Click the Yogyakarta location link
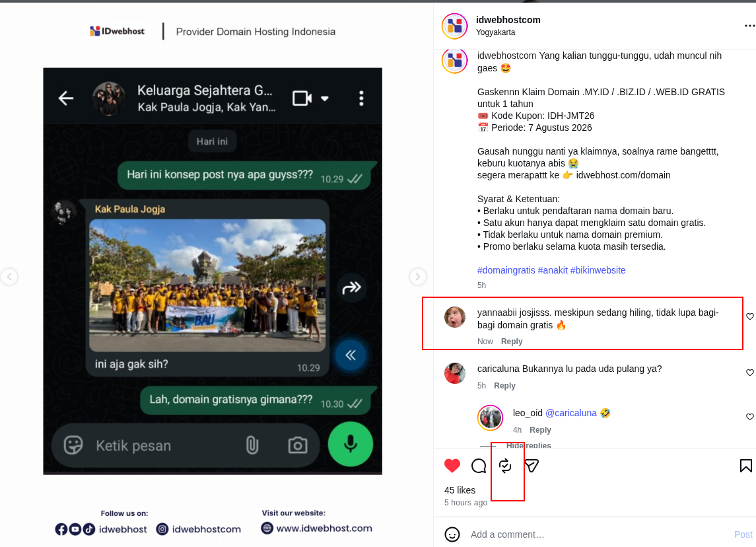 pos(495,32)
